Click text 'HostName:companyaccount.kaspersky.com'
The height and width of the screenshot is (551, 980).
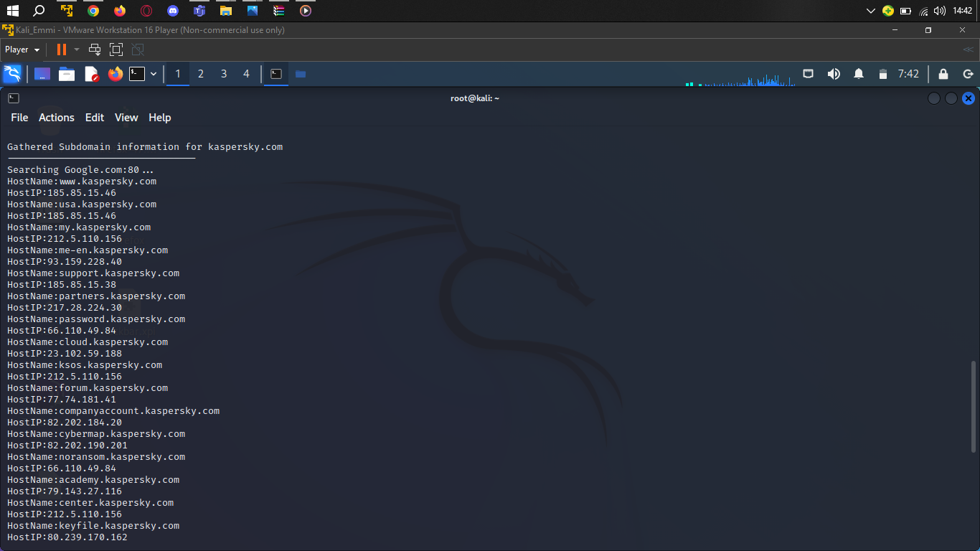[x=113, y=411]
